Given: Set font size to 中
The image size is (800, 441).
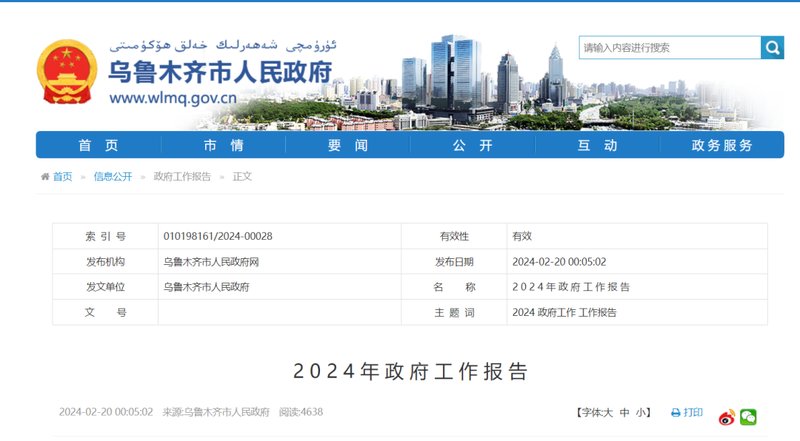Looking at the screenshot, I should (624, 412).
